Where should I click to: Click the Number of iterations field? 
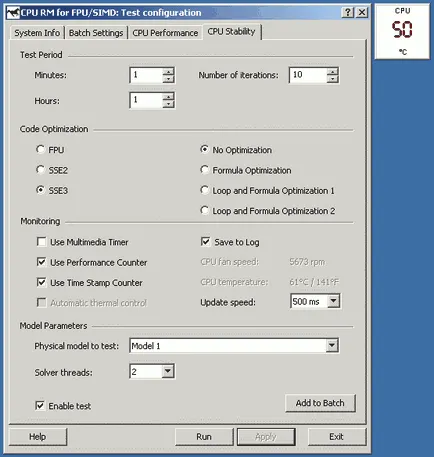point(308,75)
